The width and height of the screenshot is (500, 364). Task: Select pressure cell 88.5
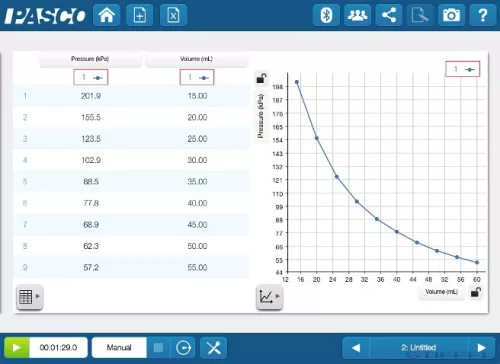(x=91, y=182)
